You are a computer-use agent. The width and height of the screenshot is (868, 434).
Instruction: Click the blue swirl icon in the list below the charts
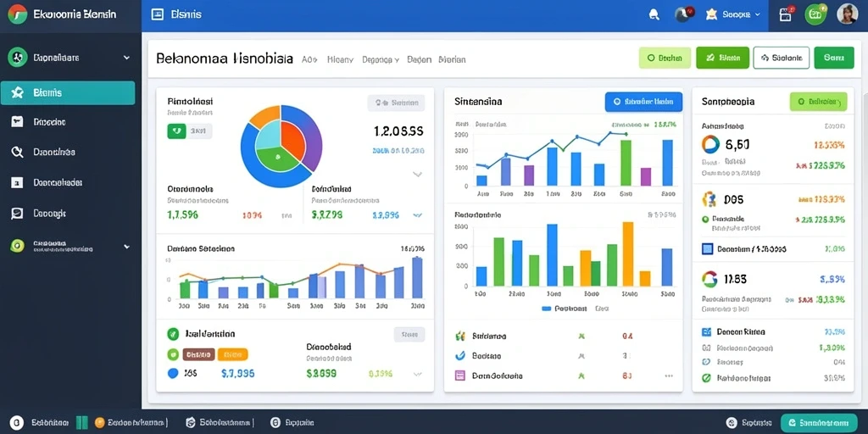tap(459, 355)
